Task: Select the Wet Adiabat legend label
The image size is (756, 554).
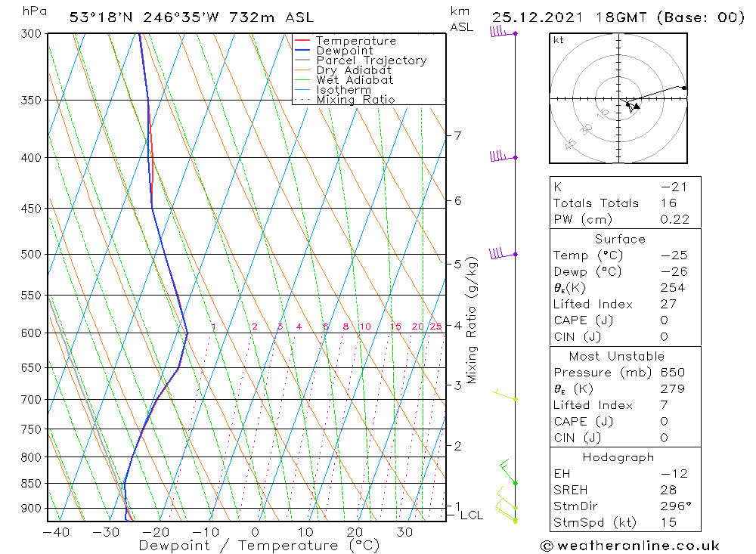Action: (x=355, y=79)
